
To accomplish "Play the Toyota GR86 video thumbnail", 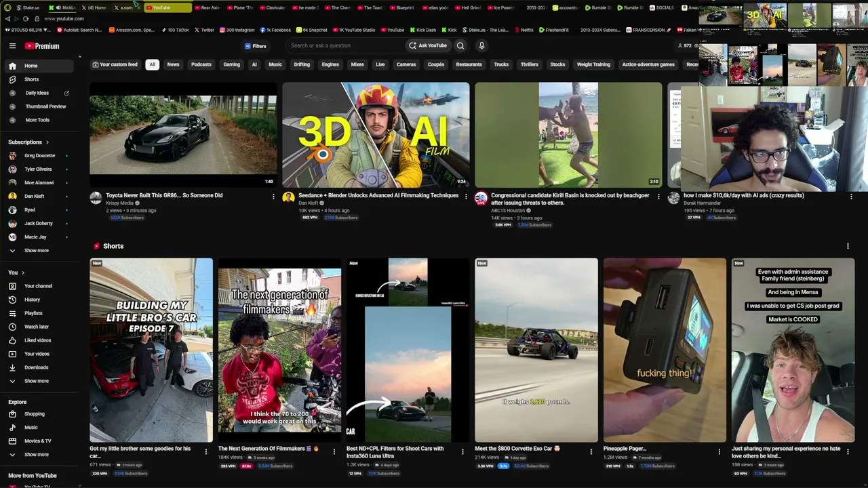I will pyautogui.click(x=183, y=135).
